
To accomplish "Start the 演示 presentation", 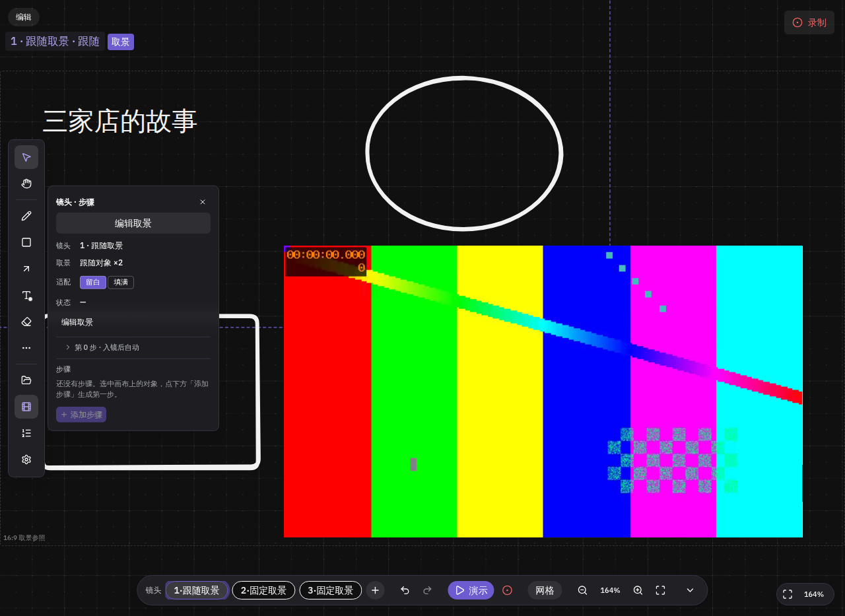I will tap(471, 590).
